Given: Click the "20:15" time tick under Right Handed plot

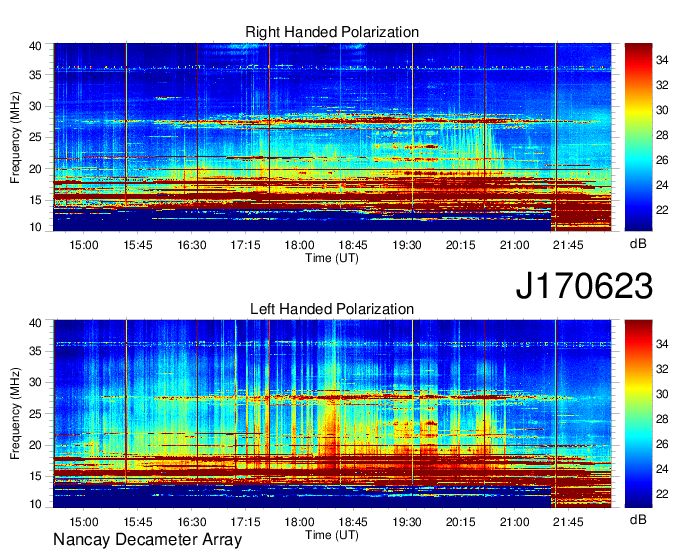Looking at the screenshot, I should 461,245.
